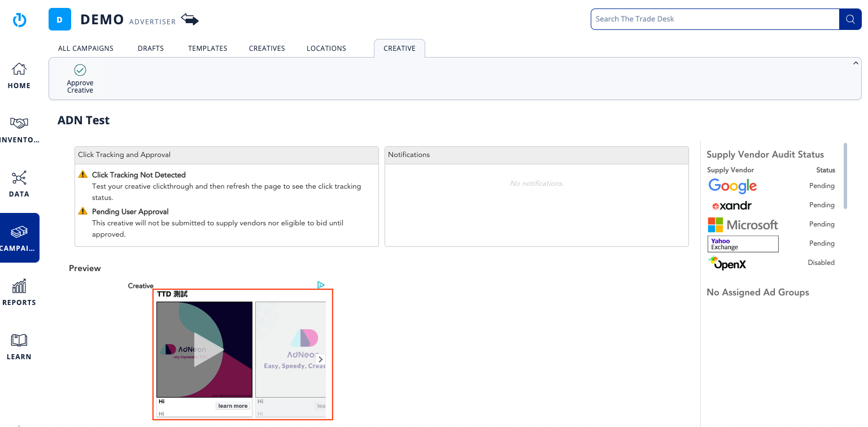Screen dimensions: 868x427
Task: Advance carousel with next arrow
Action: point(320,359)
